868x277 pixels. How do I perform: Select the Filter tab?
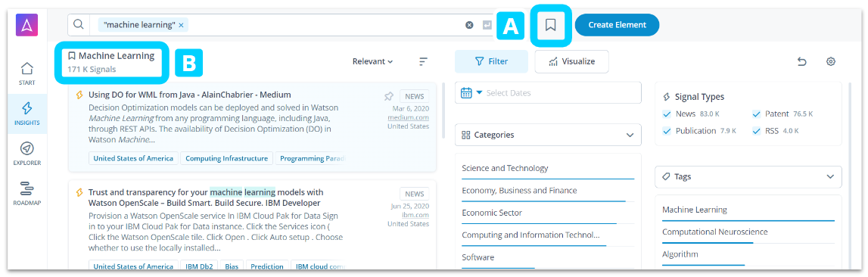click(492, 61)
